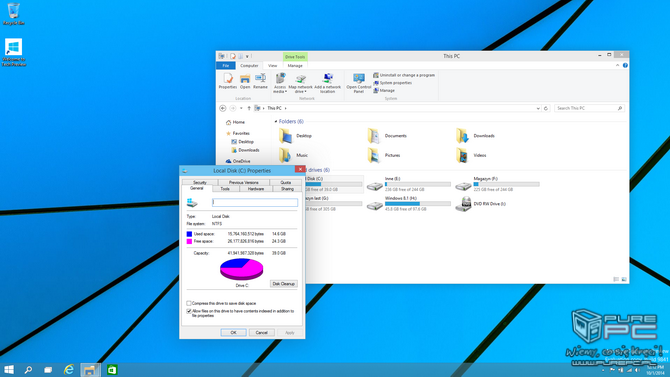Switch to the Tools tab
The image size is (670, 377).
click(x=225, y=188)
